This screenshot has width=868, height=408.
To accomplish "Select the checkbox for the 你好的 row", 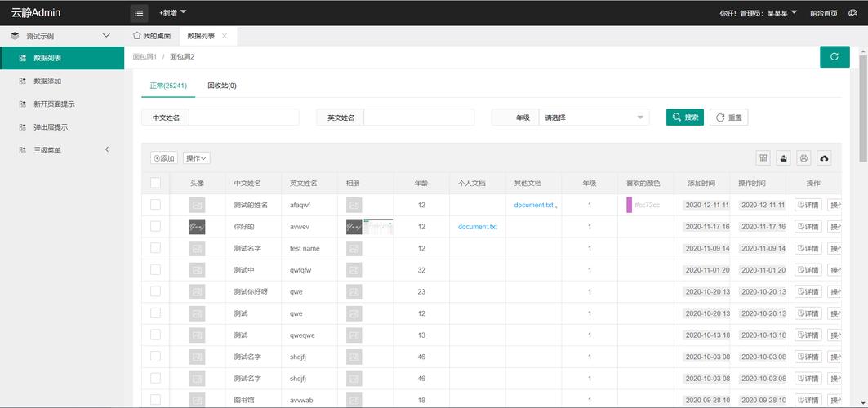I will 156,226.
